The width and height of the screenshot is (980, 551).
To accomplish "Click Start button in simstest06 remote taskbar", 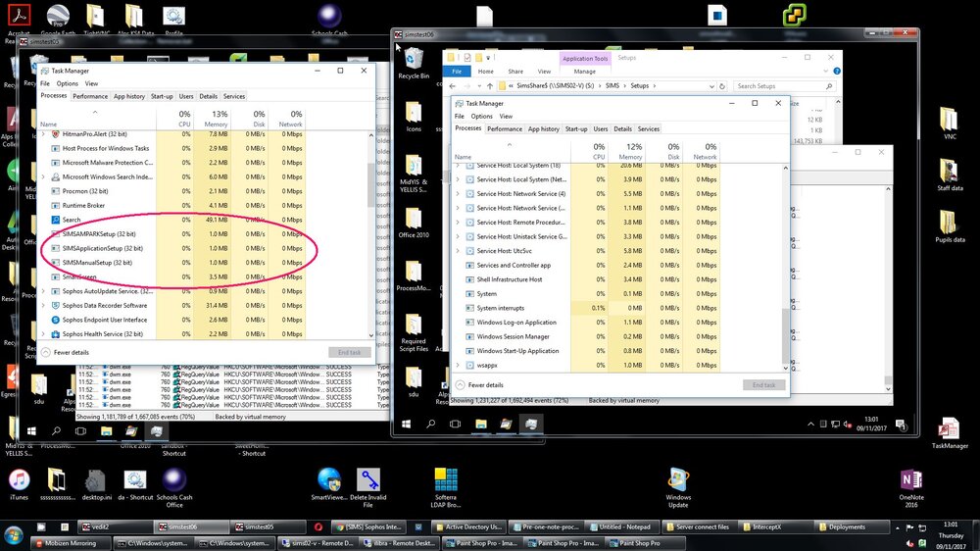I will pos(407,425).
